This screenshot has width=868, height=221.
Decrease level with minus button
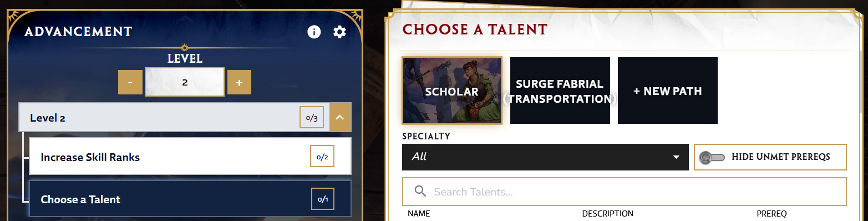(130, 83)
